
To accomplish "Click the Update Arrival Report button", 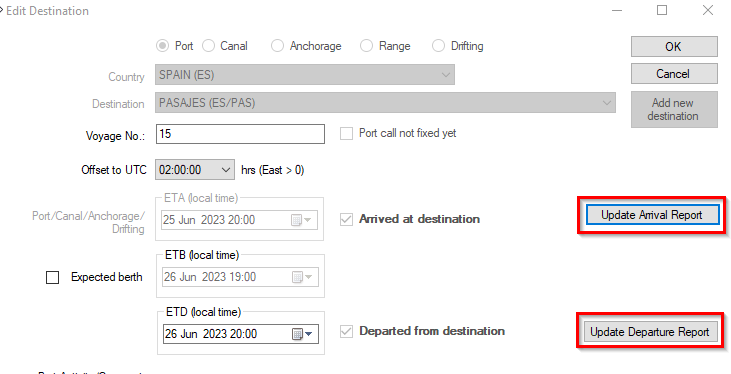I will pyautogui.click(x=651, y=215).
